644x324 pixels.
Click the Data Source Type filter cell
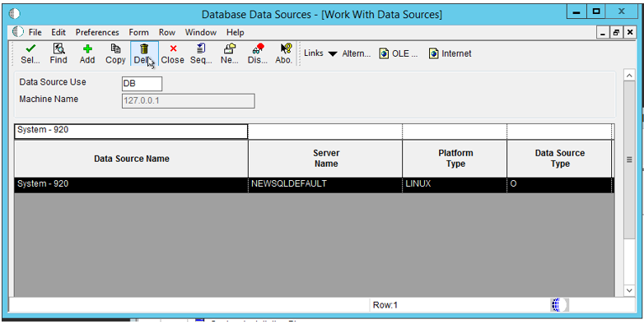[559, 132]
